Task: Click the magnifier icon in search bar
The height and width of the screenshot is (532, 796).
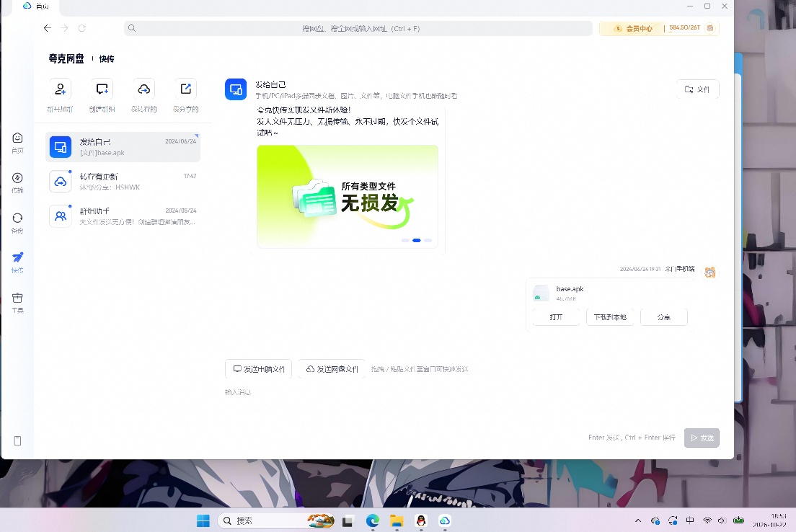Action: [x=132, y=28]
